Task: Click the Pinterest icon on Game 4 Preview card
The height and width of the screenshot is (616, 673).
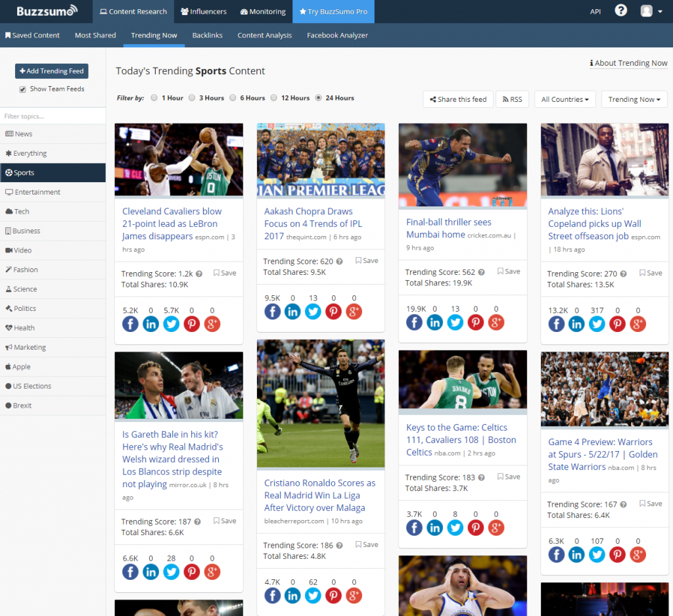Action: (617, 555)
